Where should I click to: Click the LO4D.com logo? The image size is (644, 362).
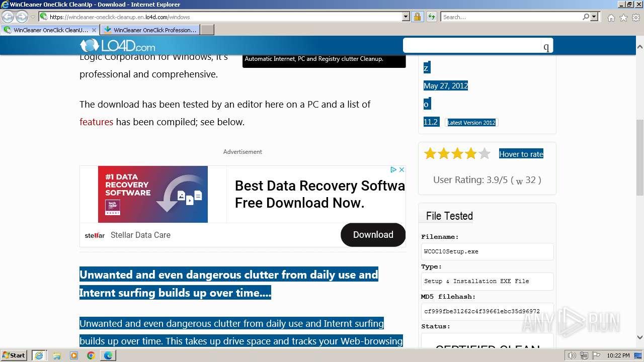tap(117, 46)
